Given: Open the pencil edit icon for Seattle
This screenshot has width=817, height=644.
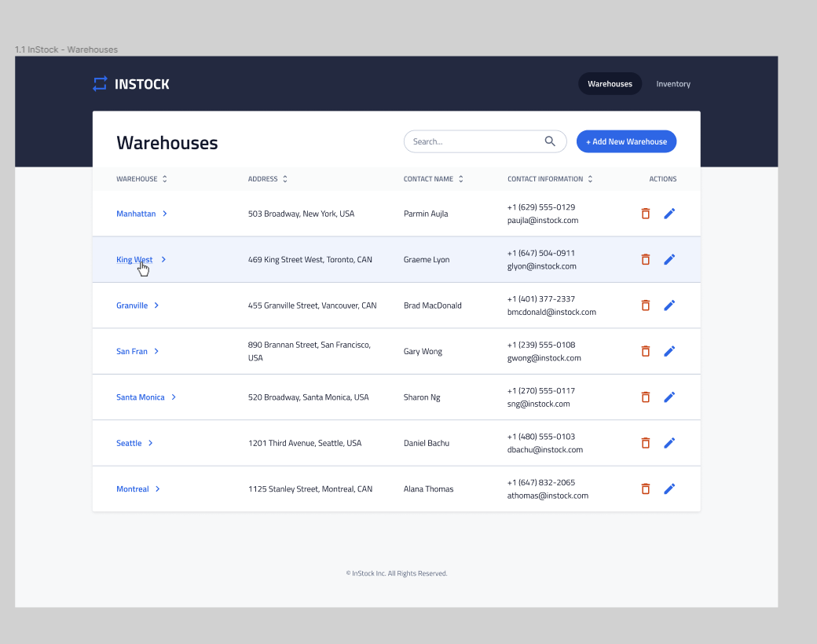Looking at the screenshot, I should point(669,442).
